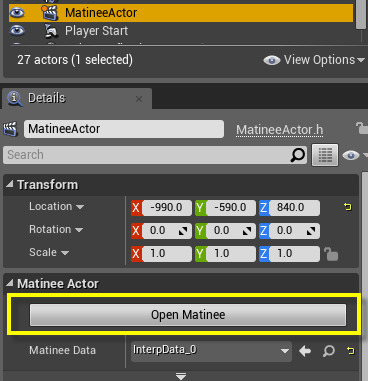Image resolution: width=368 pixels, height=381 pixels.
Task: Reset Matinee Data to default arrow
Action: pos(350,351)
